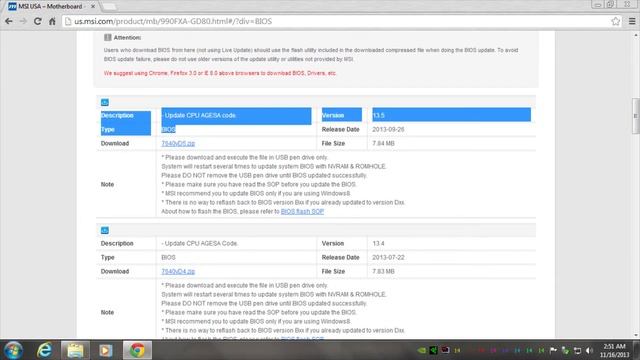
Task: Select the MSI USA – Motherboard tab
Action: click(x=51, y=7)
